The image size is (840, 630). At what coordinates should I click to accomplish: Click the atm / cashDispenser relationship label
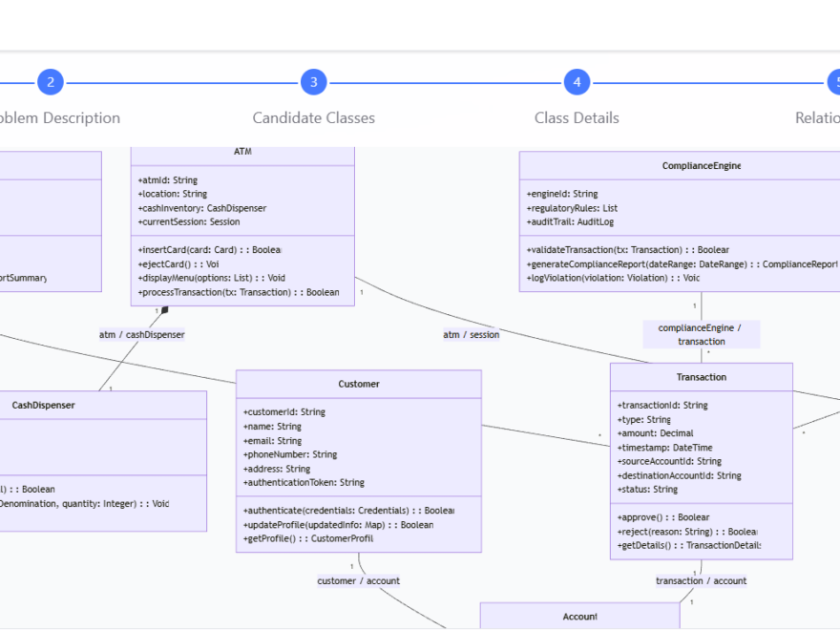click(141, 334)
